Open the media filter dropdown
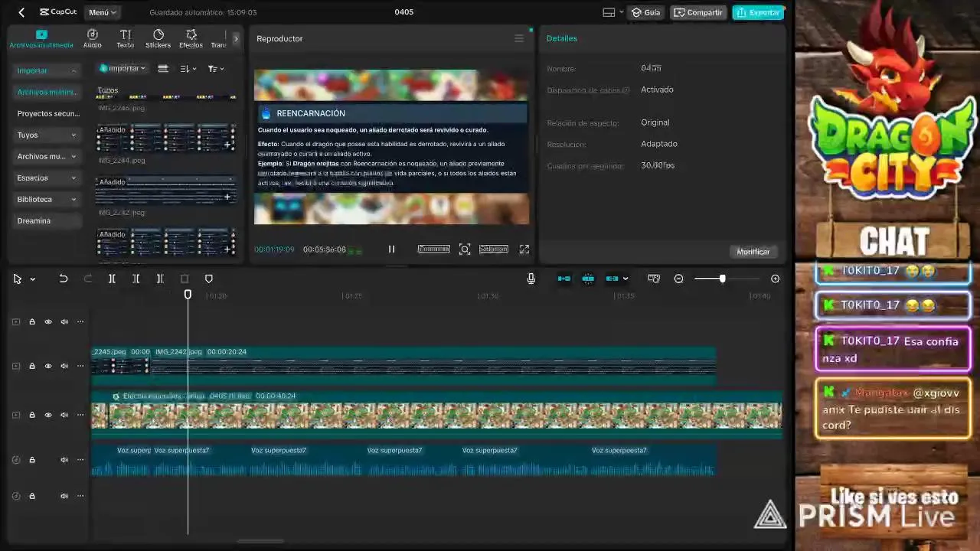Screen dimensions: 980x551 click(216, 68)
